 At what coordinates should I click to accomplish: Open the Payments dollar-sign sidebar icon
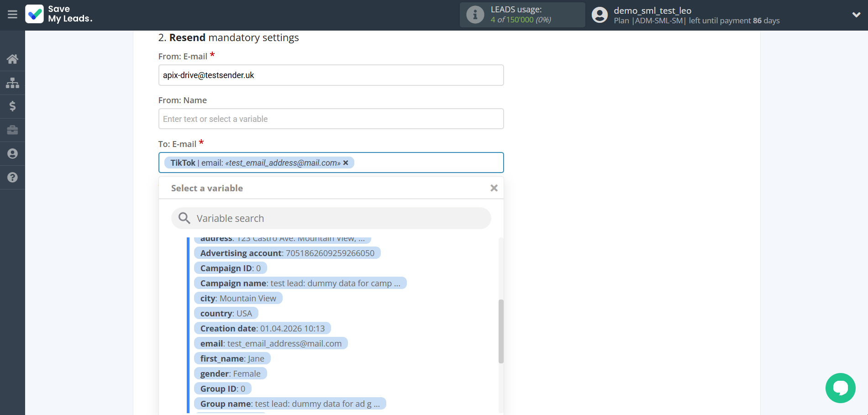pyautogui.click(x=12, y=106)
